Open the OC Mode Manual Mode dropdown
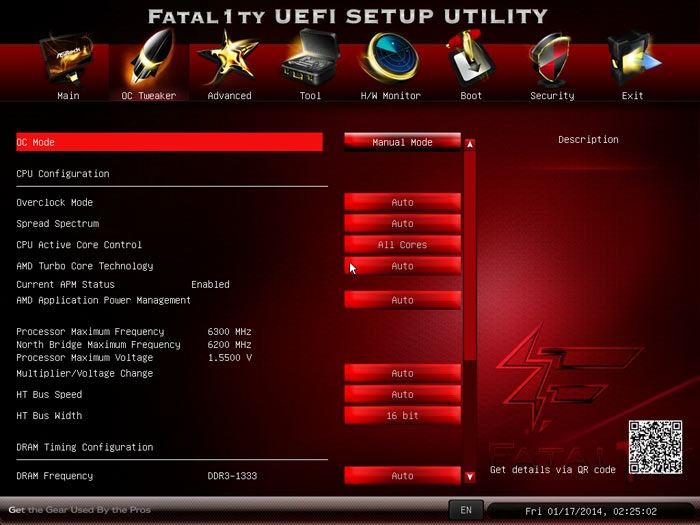Screen dimensions: 700x525 (402, 142)
